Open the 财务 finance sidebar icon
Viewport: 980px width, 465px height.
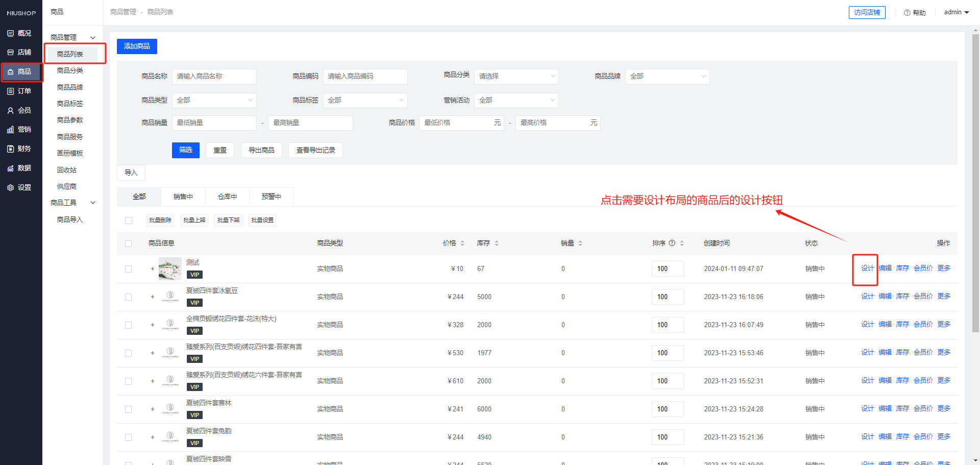point(11,149)
